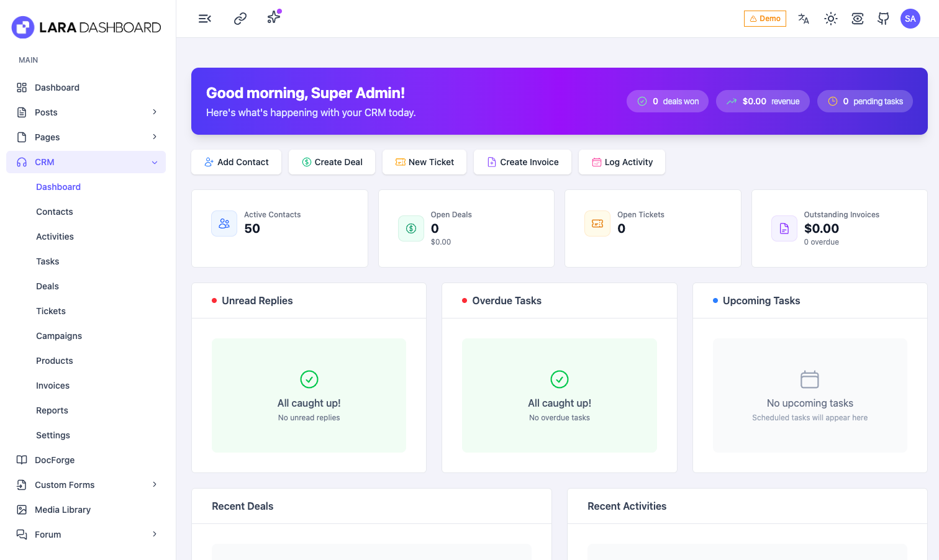
Task: Select Media Library in the sidebar
Action: [63, 510]
